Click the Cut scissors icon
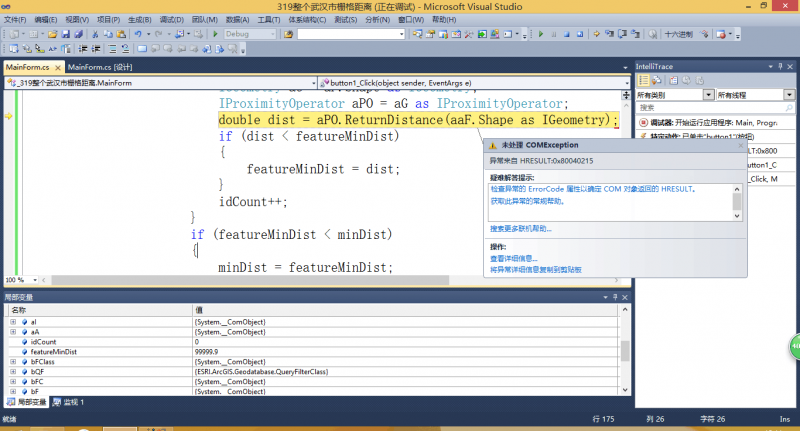The height and width of the screenshot is (431, 800). tap(95, 33)
